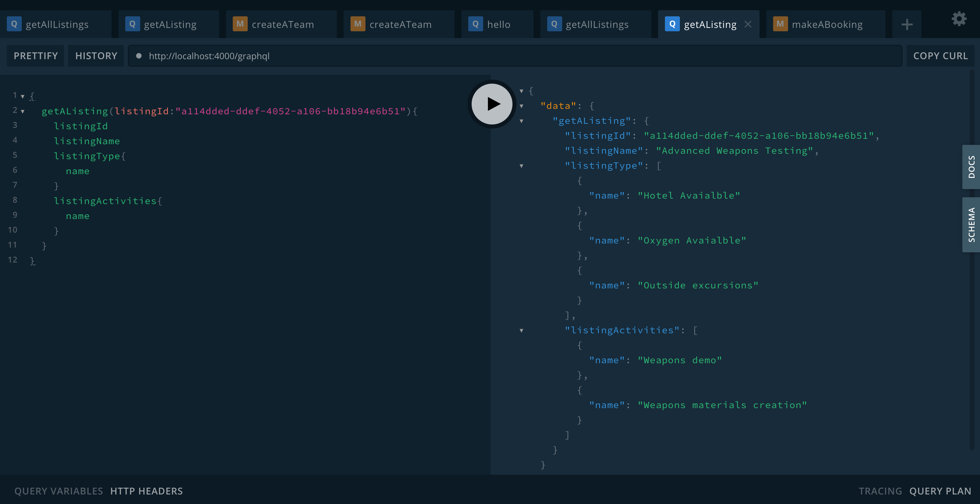This screenshot has width=980, height=504.
Task: Open the Docs side panel
Action: tap(971, 167)
